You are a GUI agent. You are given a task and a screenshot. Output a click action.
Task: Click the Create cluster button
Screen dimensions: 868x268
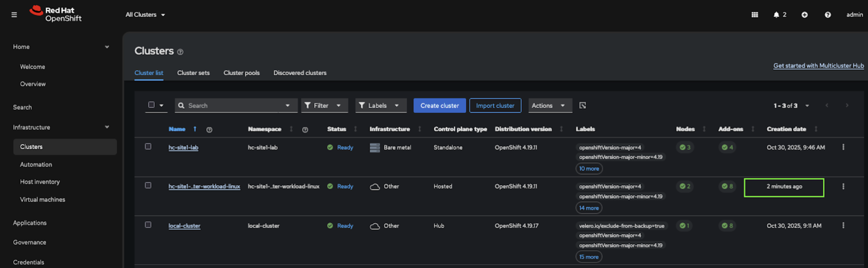pyautogui.click(x=439, y=106)
